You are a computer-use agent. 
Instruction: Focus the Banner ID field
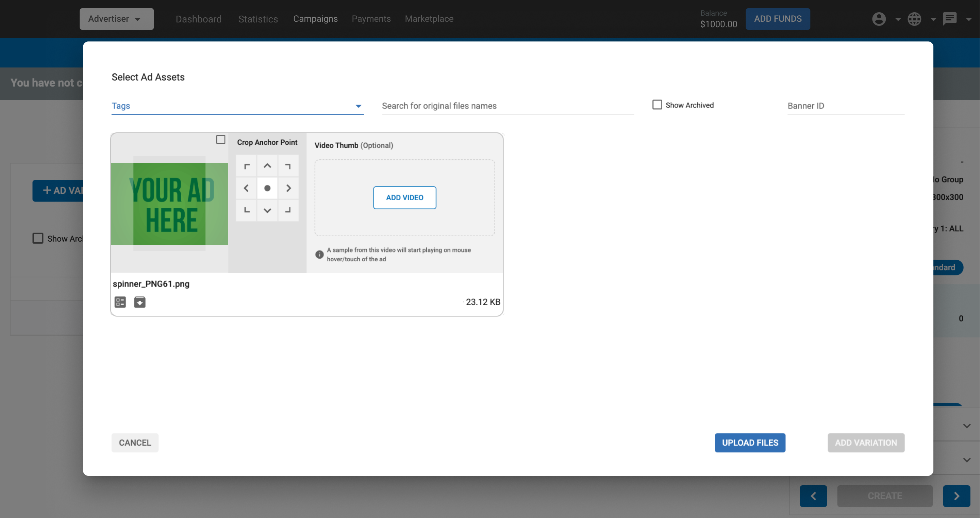click(845, 106)
